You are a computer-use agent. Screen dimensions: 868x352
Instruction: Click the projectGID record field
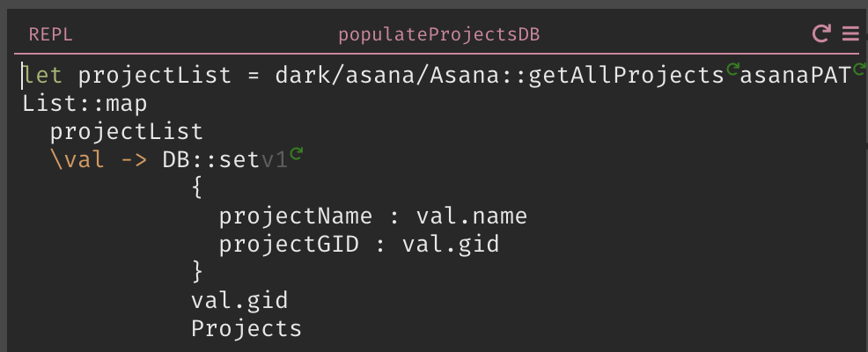pyautogui.click(x=289, y=244)
